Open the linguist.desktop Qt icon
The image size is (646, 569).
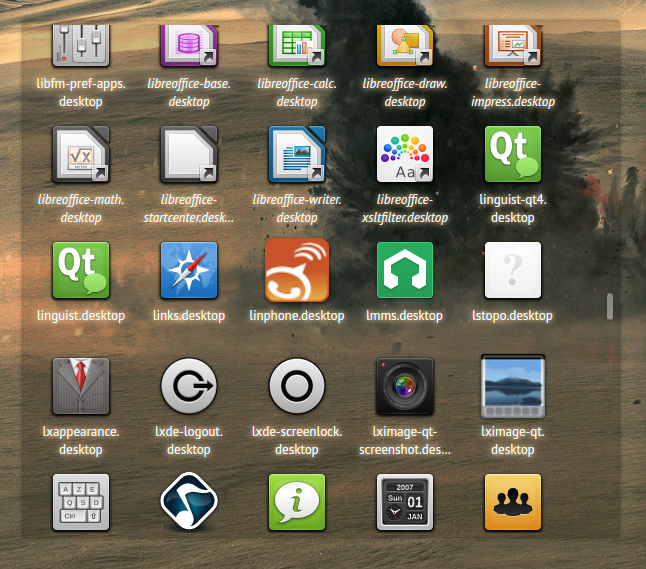click(x=81, y=270)
